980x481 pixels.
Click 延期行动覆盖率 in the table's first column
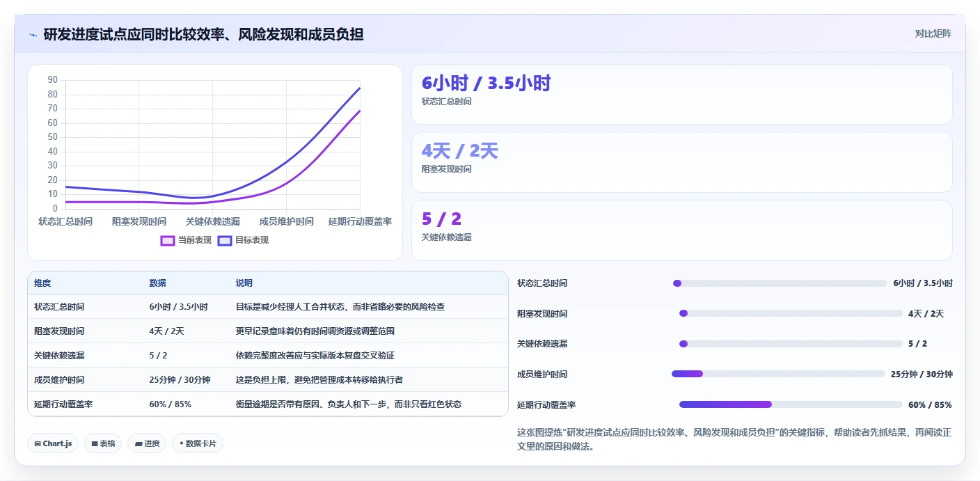(x=63, y=404)
